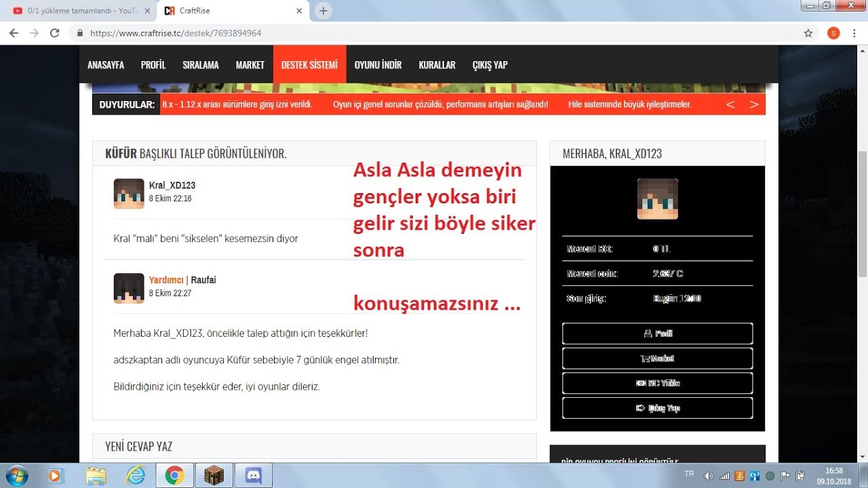The width and height of the screenshot is (868, 488).
Task: Open the File Explorer taskbar icon
Action: pyautogui.click(x=96, y=476)
